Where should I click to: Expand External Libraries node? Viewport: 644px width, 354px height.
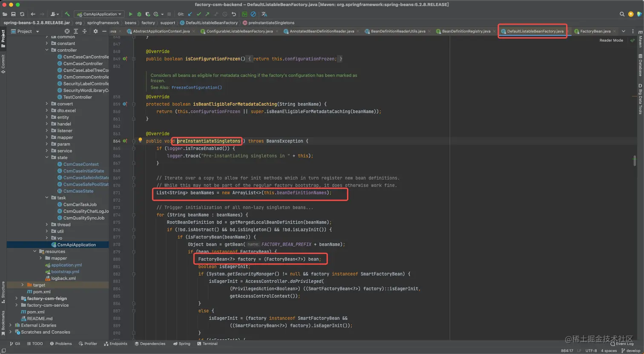(x=11, y=325)
